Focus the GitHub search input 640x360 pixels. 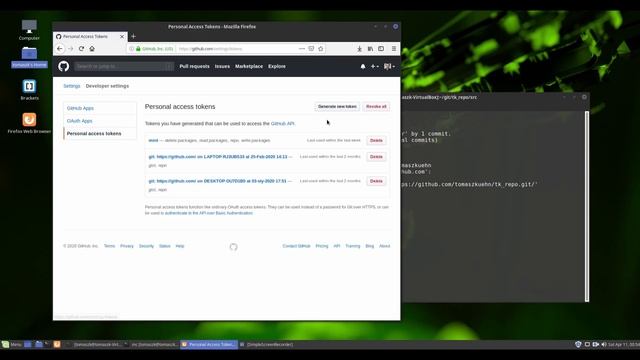[124, 66]
